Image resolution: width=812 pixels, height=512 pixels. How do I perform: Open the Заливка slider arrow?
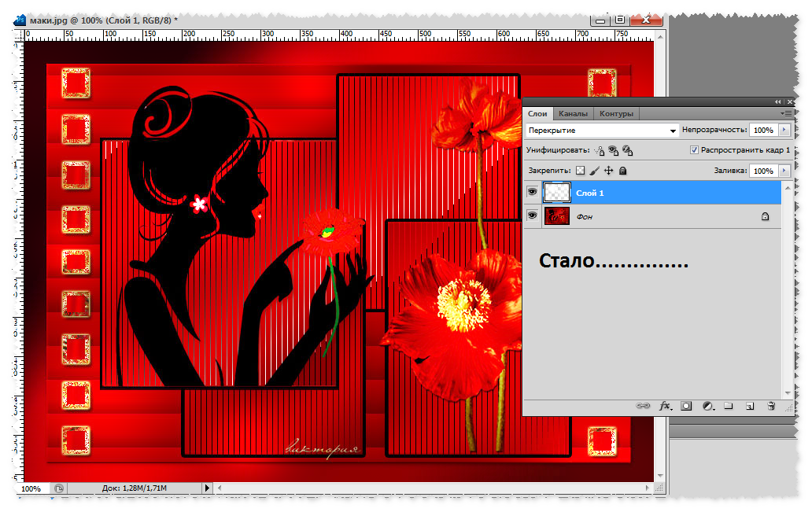tap(785, 171)
